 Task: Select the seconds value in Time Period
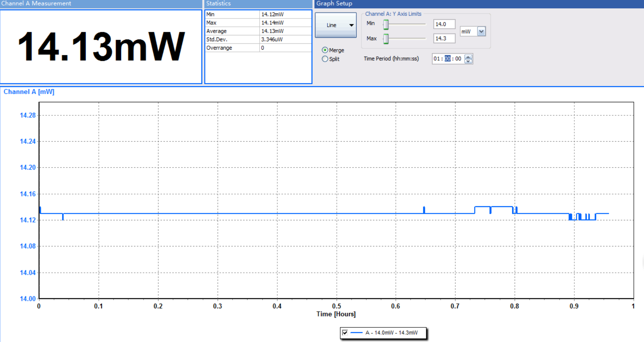point(458,59)
